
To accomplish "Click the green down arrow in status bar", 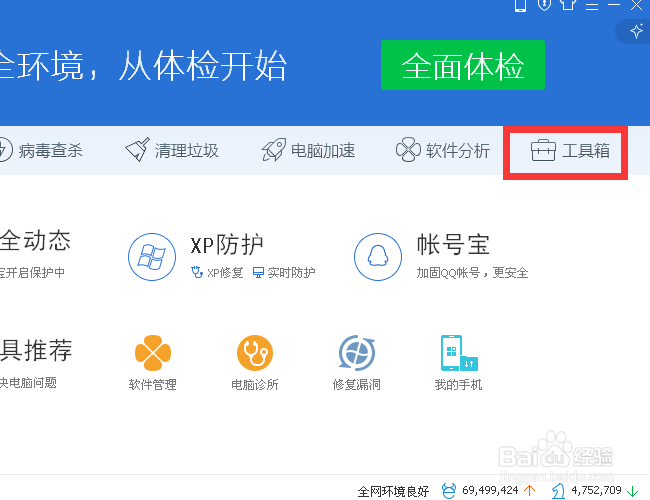I will tap(632, 492).
